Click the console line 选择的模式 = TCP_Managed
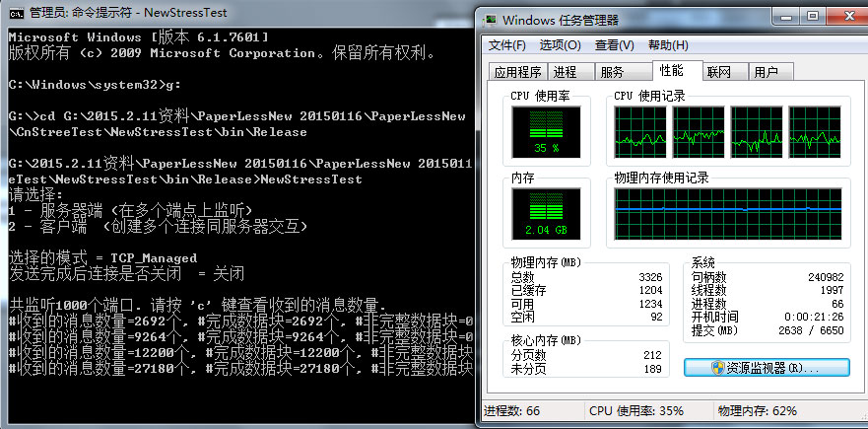Viewport: 868px width, 429px height. coord(103,258)
